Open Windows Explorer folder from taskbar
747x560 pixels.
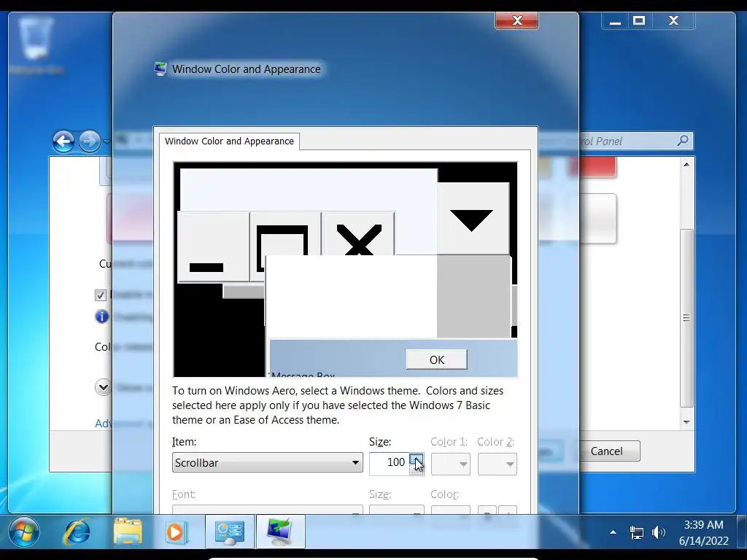pos(128,532)
